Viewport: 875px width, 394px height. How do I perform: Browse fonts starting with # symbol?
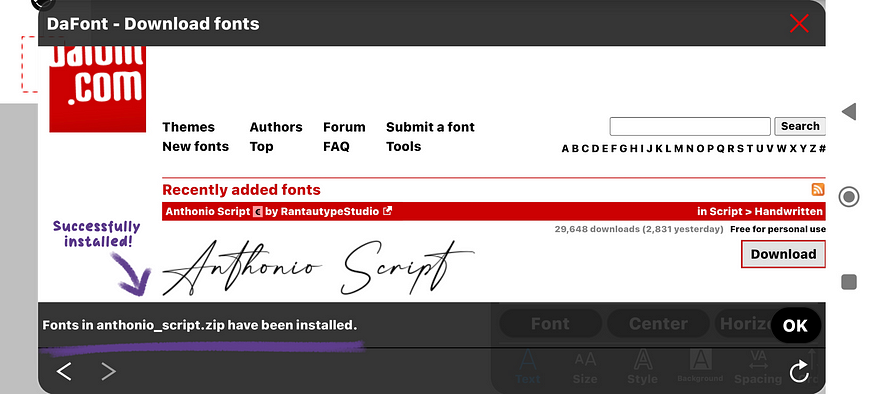822,148
